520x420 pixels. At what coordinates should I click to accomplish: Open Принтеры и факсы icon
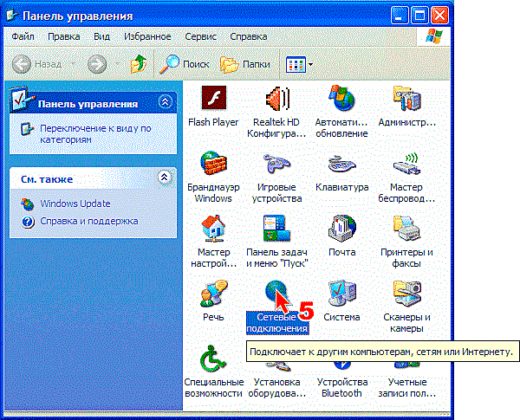407,228
